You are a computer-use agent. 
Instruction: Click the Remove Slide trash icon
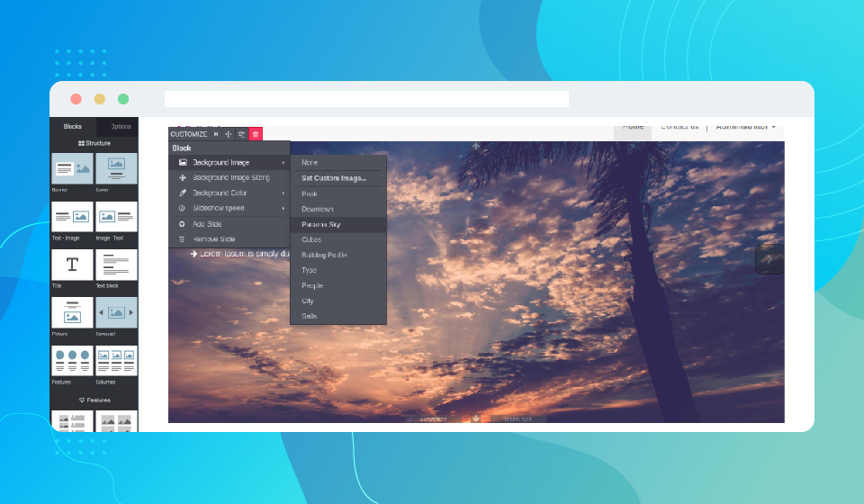click(183, 239)
